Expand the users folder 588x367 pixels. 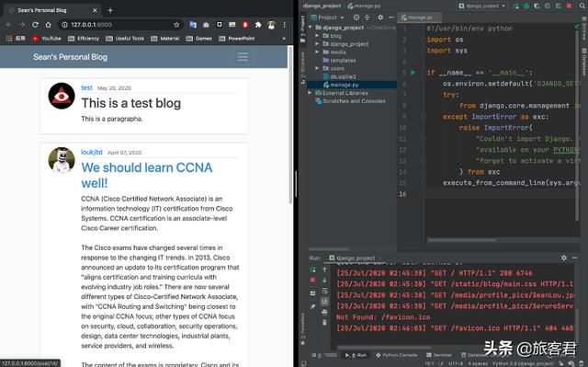coord(317,68)
